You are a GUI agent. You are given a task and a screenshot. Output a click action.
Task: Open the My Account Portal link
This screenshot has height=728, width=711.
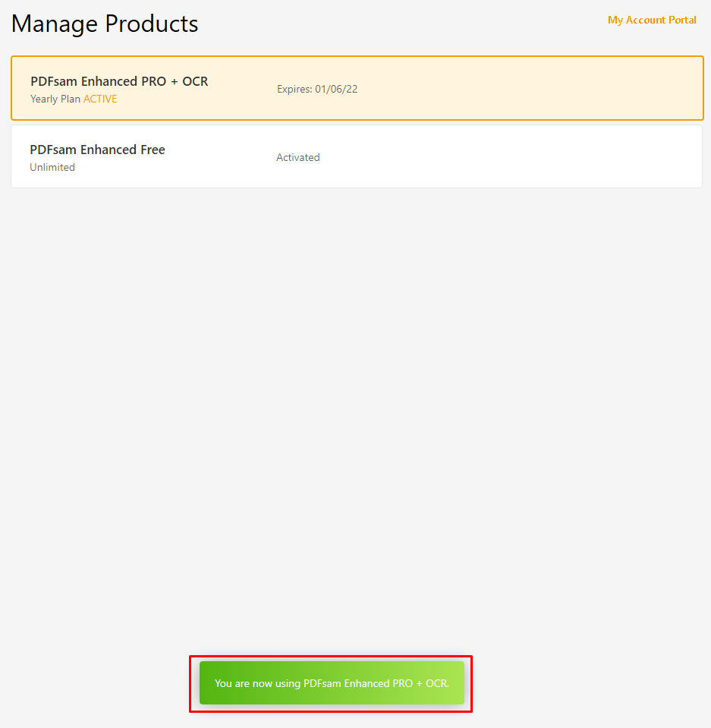point(652,20)
